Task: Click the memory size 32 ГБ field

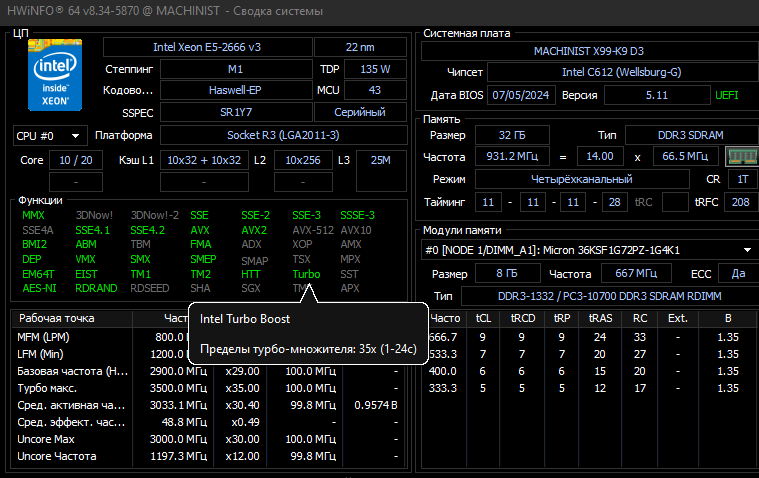Action: 512,135
